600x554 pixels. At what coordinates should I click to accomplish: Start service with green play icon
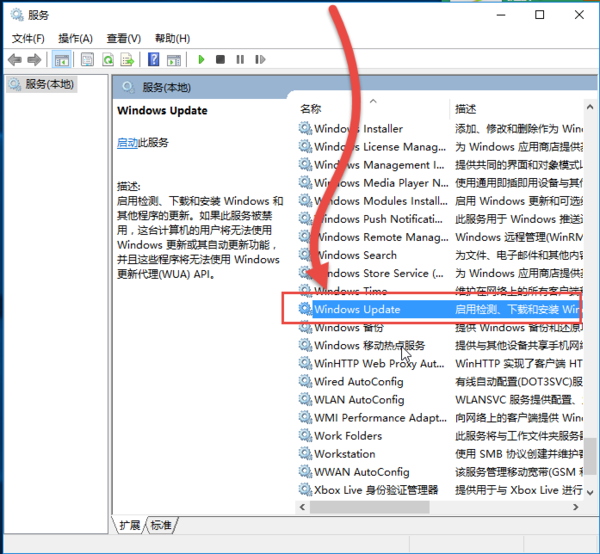tap(201, 59)
